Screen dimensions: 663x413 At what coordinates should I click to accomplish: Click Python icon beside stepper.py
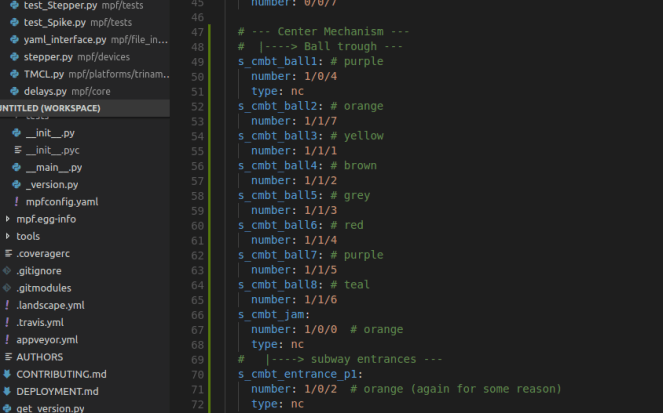(14, 57)
